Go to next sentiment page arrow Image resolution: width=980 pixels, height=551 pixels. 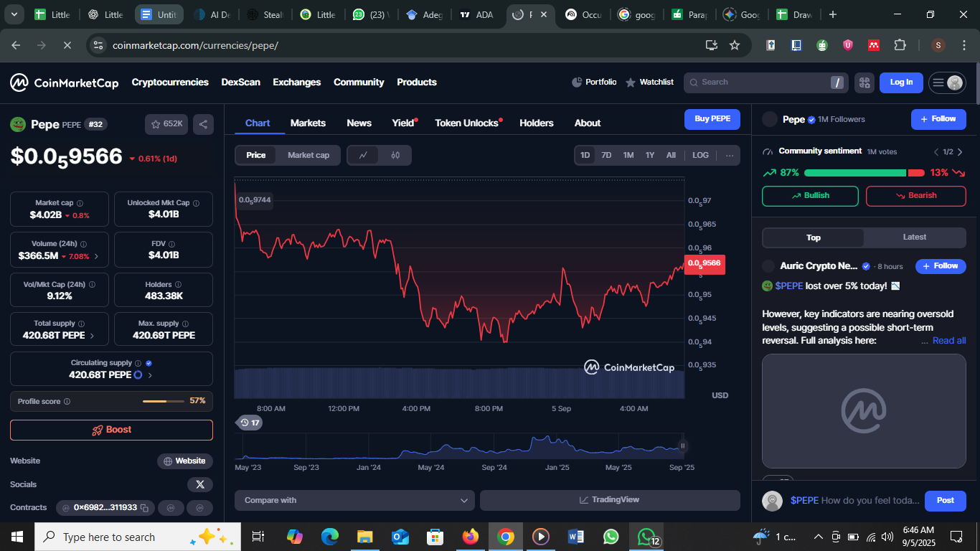click(x=960, y=152)
